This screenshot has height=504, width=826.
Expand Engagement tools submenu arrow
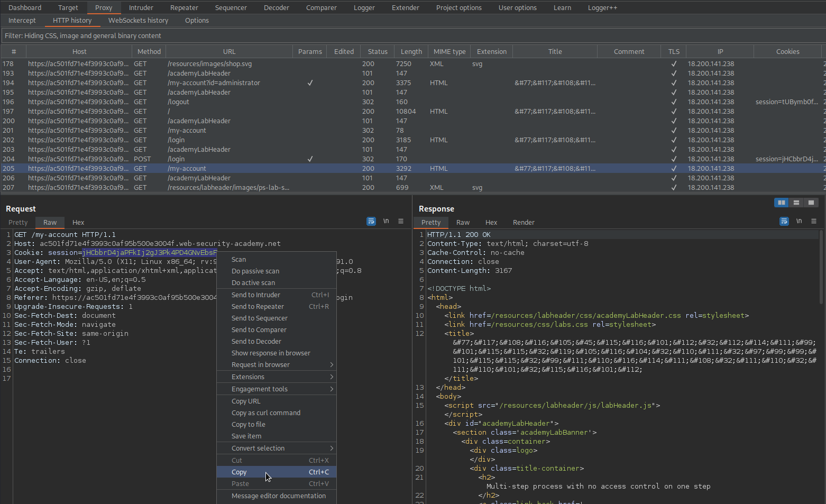(332, 389)
